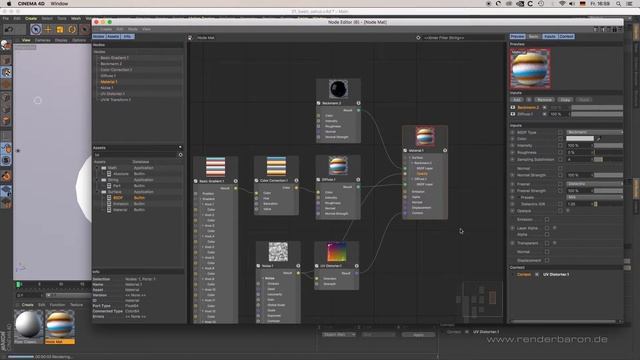
Task: Adjust the Dielectric IOR slider
Action: click(609, 204)
